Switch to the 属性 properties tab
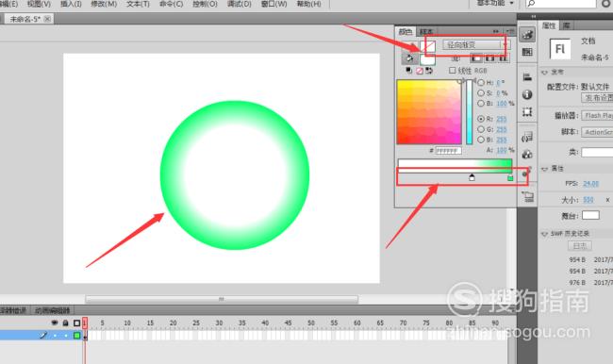 click(549, 25)
